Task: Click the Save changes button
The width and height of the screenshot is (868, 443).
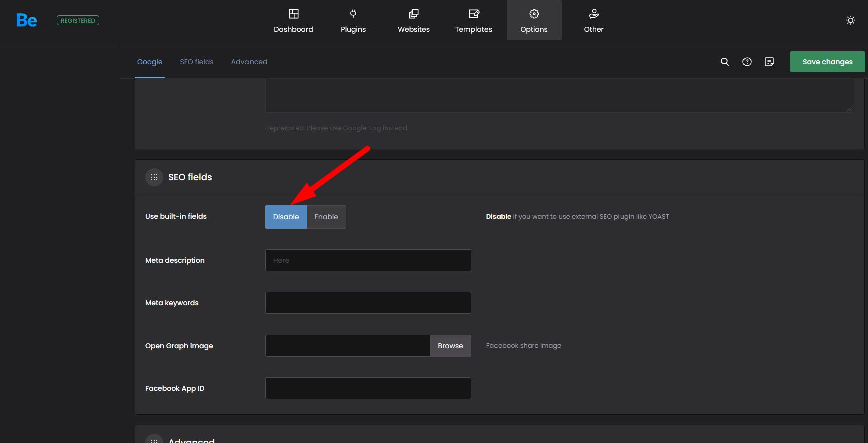Action: point(827,62)
